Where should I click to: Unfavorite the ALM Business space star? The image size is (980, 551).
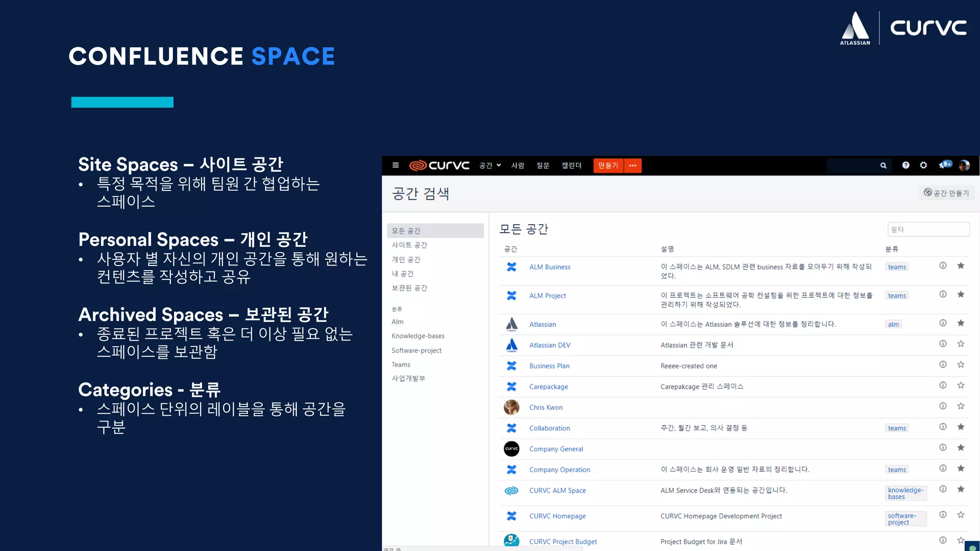960,265
